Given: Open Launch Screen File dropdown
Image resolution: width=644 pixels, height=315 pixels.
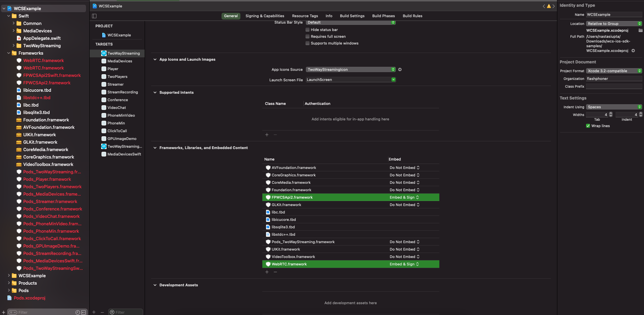Looking at the screenshot, I should [351, 80].
